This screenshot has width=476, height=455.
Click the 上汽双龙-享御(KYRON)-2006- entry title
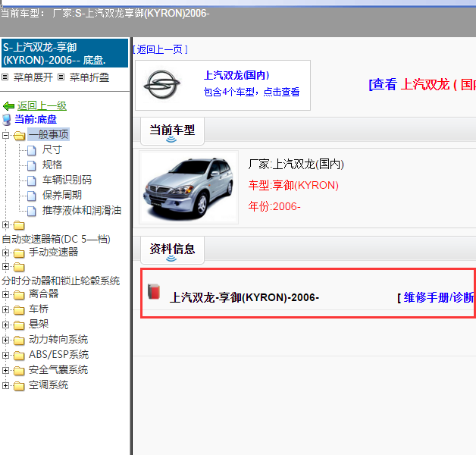(244, 298)
